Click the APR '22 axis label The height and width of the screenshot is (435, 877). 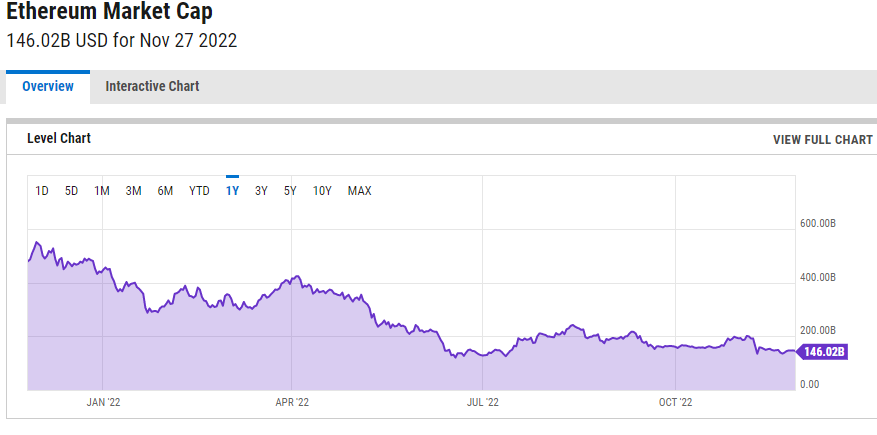pos(292,403)
